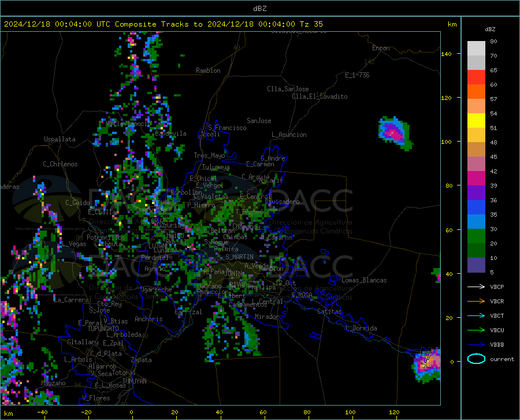
Task: Click the dBZ title at top
Action: (x=259, y=9)
